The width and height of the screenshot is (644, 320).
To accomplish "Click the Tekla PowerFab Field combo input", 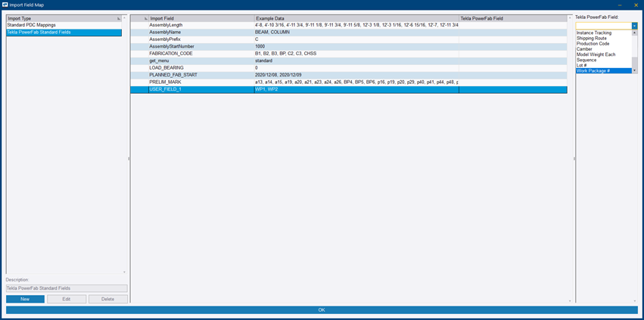I will [604, 26].
